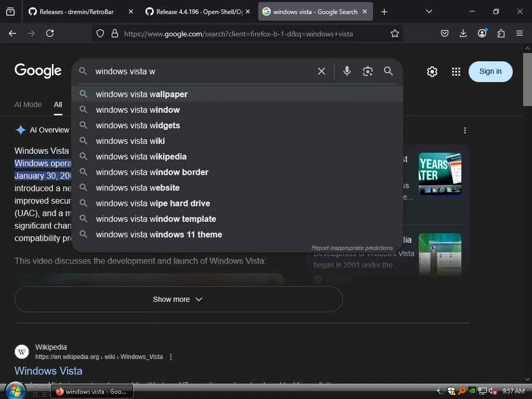Choose suggestion windows vista window template

pos(237,219)
